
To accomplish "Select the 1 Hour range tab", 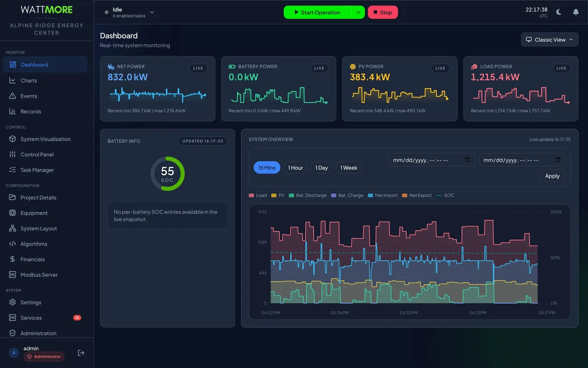I will (295, 168).
